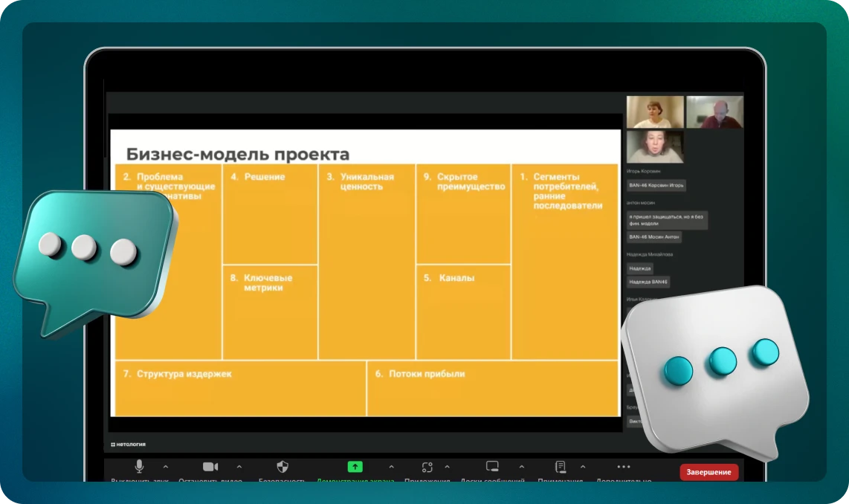
Task: Open the Security shield options
Action: tap(283, 467)
